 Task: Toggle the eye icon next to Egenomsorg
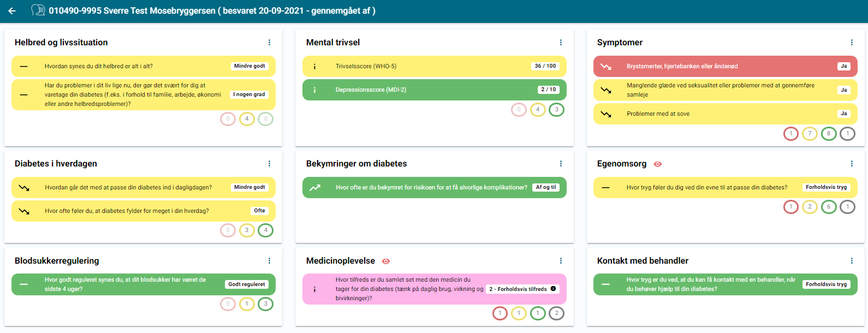point(658,164)
